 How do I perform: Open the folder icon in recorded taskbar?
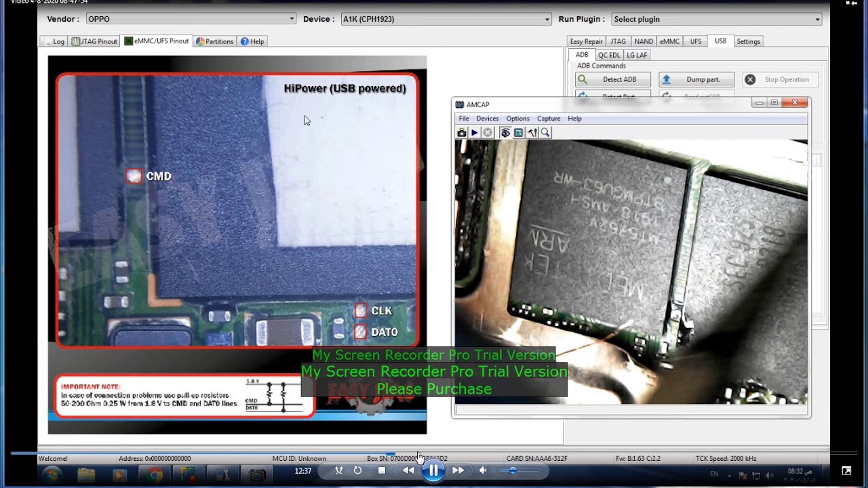click(x=86, y=475)
